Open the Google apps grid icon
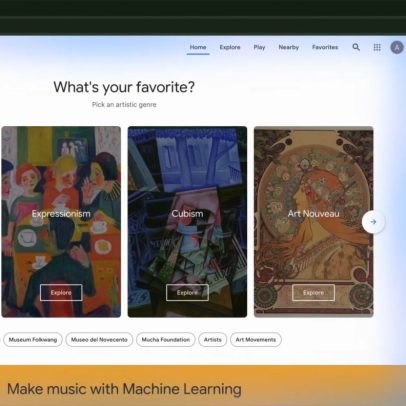 click(x=377, y=47)
